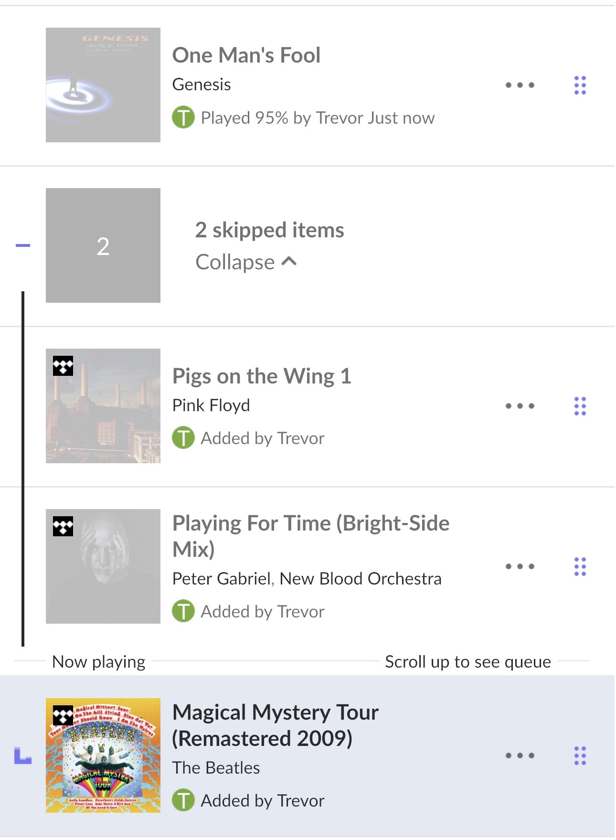Click the skipped items count tile
The height and width of the screenshot is (840, 616).
[103, 245]
